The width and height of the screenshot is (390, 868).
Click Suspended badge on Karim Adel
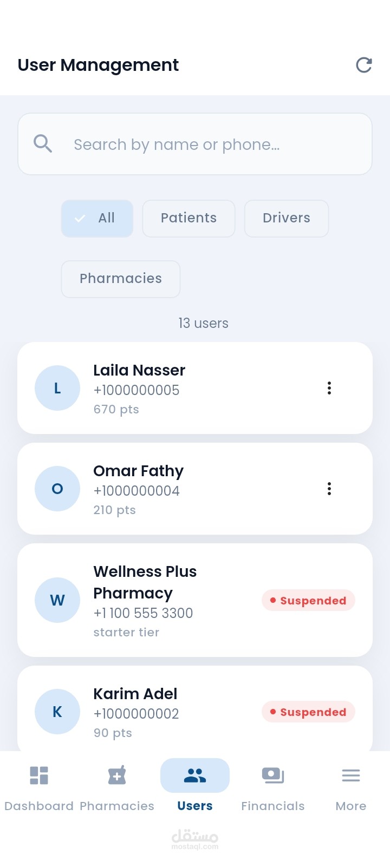pyautogui.click(x=308, y=712)
